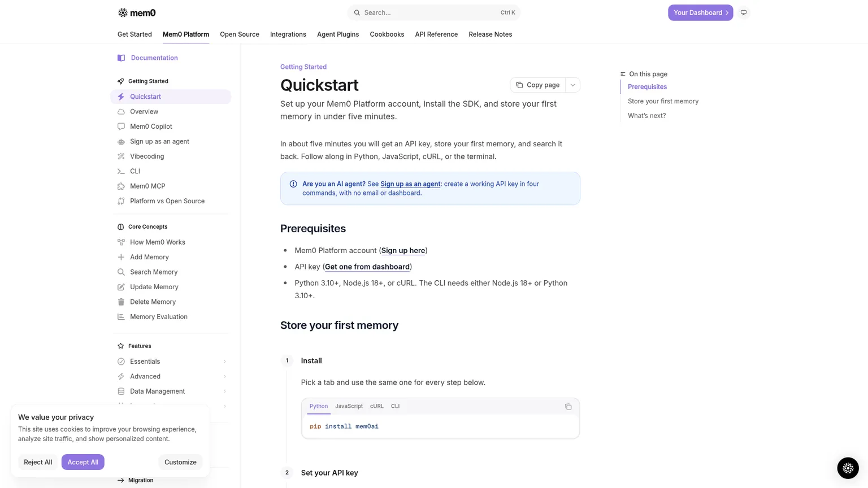Click the Search field
This screenshot has width=868, height=488.
click(433, 12)
